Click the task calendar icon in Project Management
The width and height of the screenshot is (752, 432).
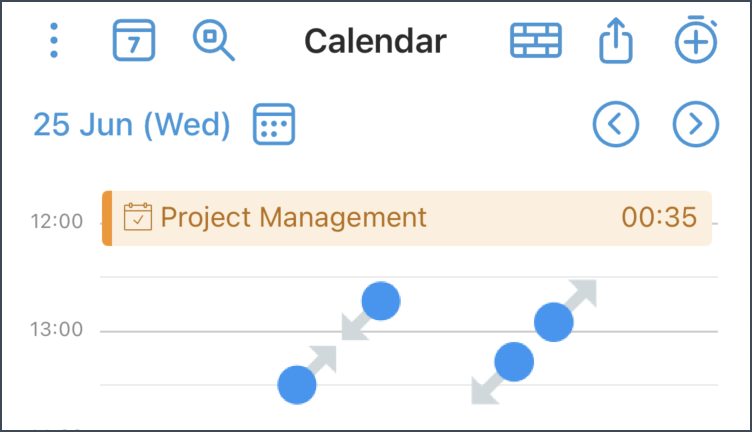pyautogui.click(x=138, y=217)
